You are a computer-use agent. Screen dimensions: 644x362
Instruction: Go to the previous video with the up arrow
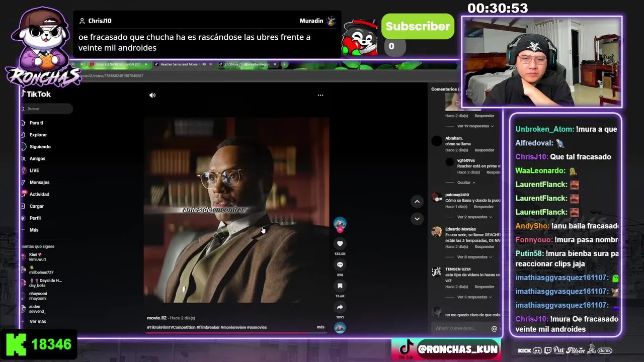pos(417,202)
